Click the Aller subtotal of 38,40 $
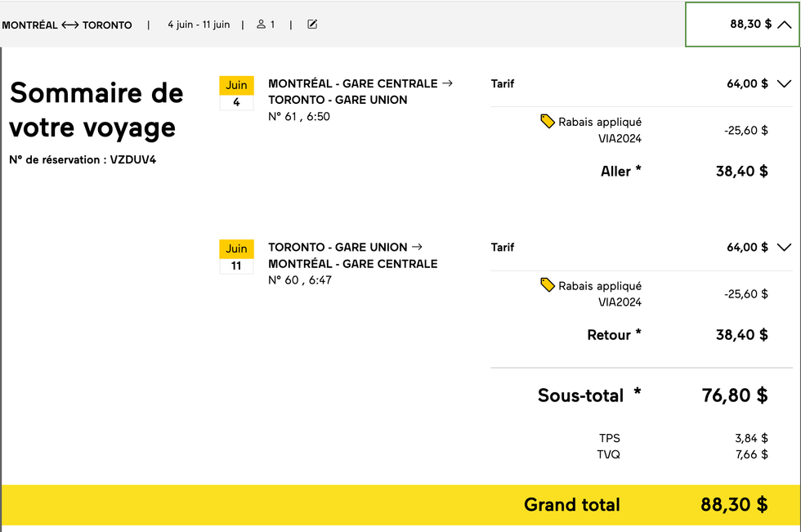The height and width of the screenshot is (532, 801). [x=744, y=172]
